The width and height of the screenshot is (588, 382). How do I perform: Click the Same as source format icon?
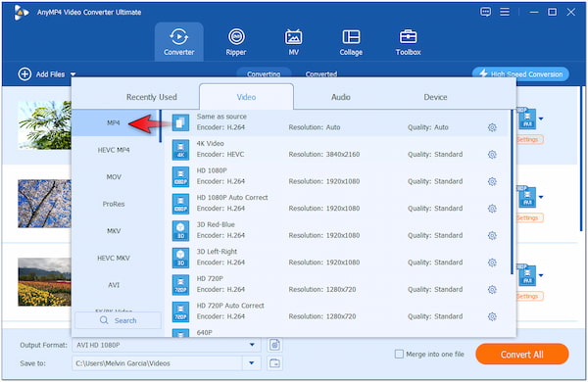180,122
